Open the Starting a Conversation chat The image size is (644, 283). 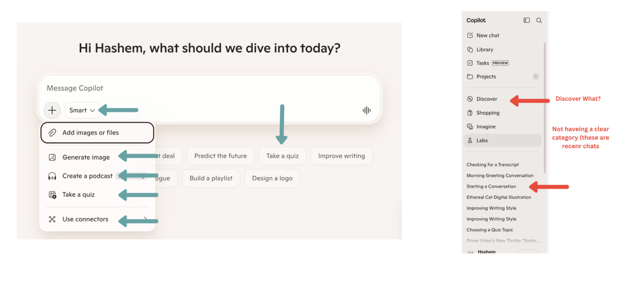point(491,187)
